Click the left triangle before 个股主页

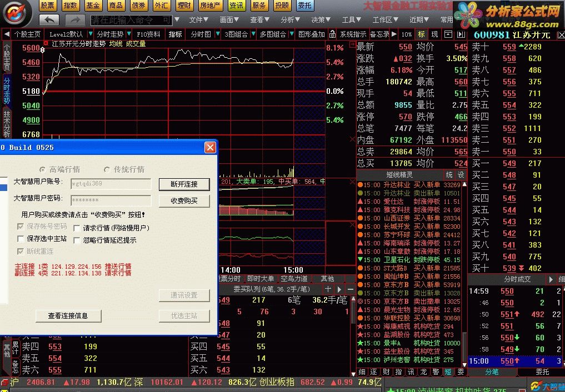coord(7,34)
